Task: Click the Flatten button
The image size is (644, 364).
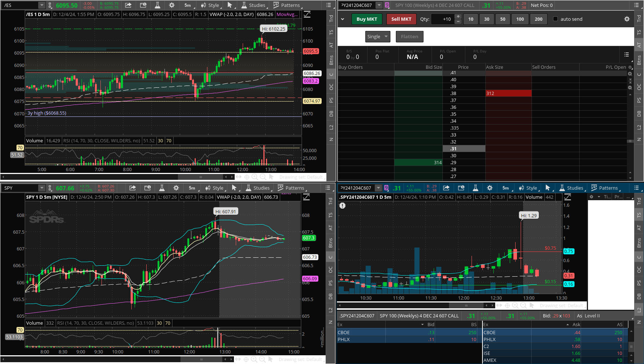Action: coord(410,36)
